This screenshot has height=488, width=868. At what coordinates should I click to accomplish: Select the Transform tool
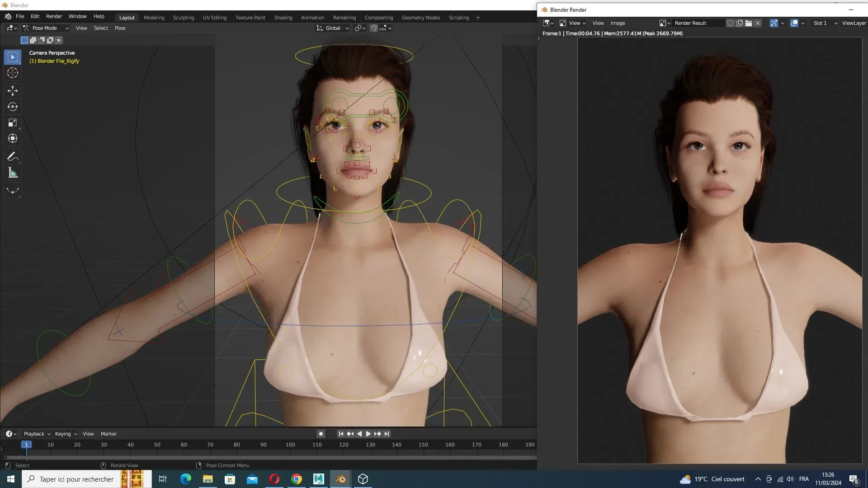(x=12, y=138)
